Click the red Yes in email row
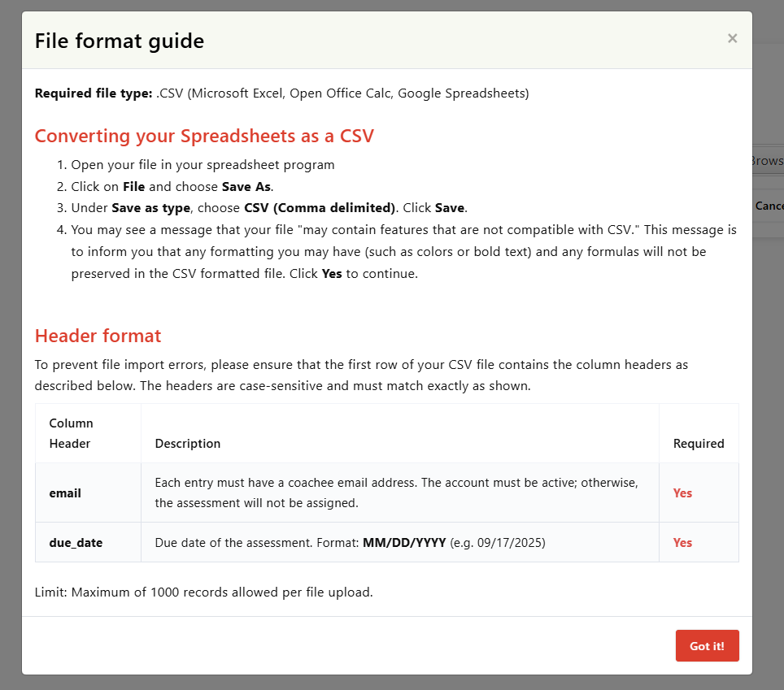Viewport: 784px width, 690px height. (682, 493)
